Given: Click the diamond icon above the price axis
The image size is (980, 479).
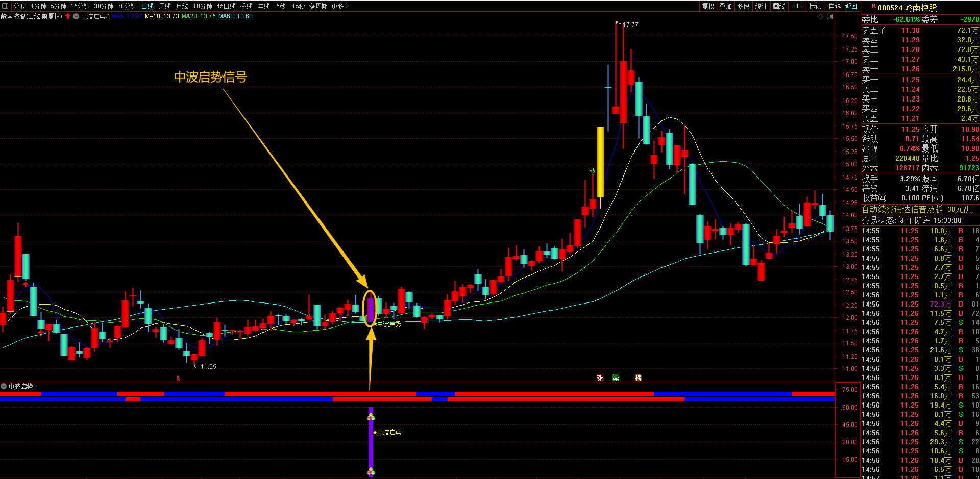Looking at the screenshot, I should 821,16.
